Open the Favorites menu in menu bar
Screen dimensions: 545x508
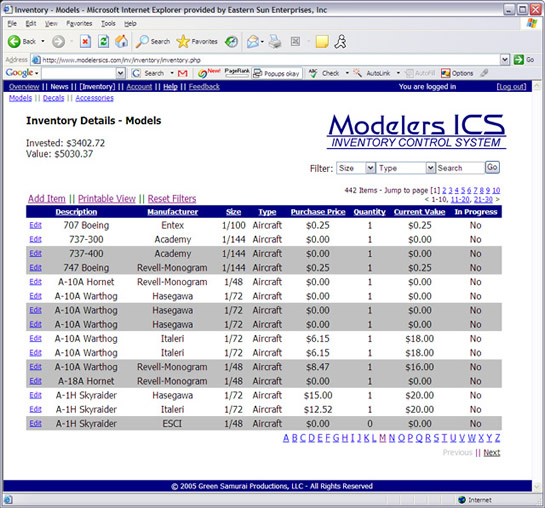pos(79,24)
